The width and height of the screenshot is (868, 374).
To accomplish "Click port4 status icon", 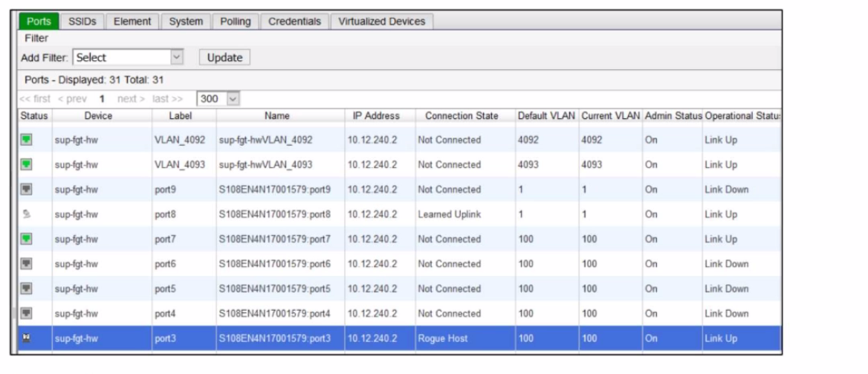I will (25, 314).
